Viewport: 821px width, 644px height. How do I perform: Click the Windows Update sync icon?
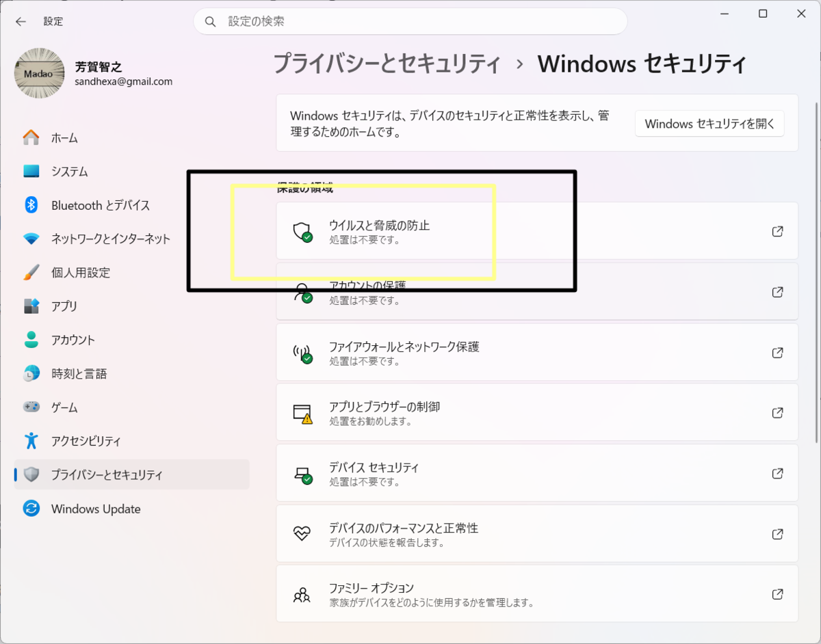tap(31, 508)
